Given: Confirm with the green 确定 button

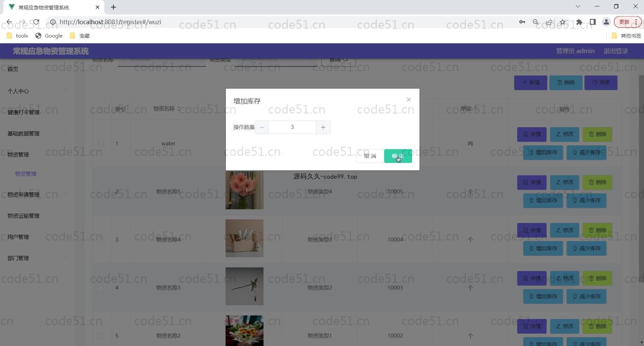Looking at the screenshot, I should 398,156.
